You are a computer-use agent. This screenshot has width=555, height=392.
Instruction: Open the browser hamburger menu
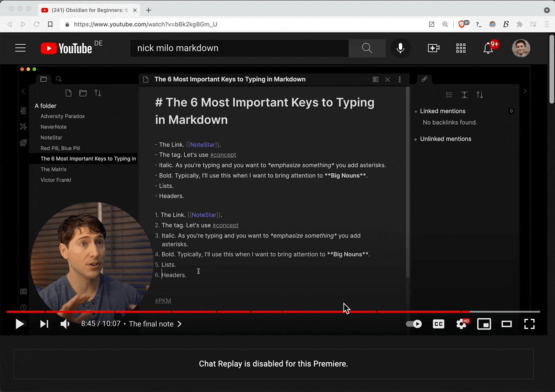(x=546, y=24)
